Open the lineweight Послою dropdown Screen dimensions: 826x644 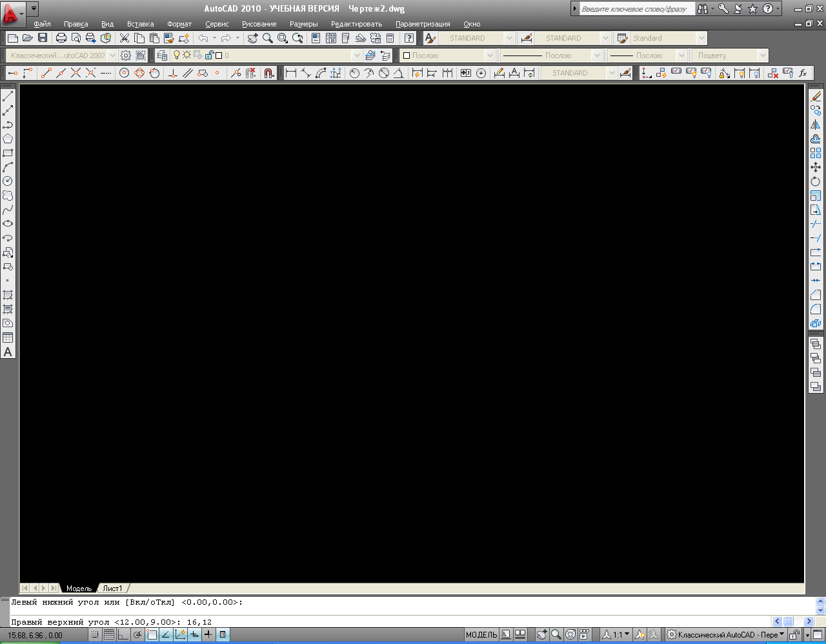681,55
